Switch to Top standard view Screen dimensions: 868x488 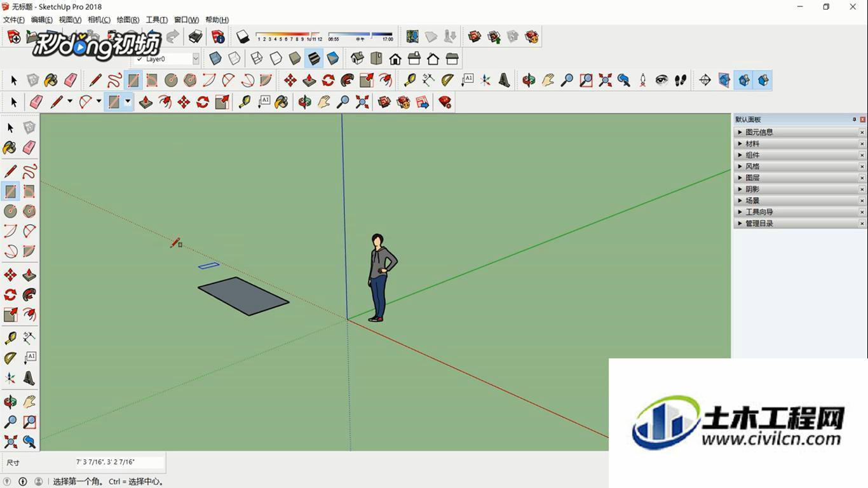pyautogui.click(x=376, y=58)
